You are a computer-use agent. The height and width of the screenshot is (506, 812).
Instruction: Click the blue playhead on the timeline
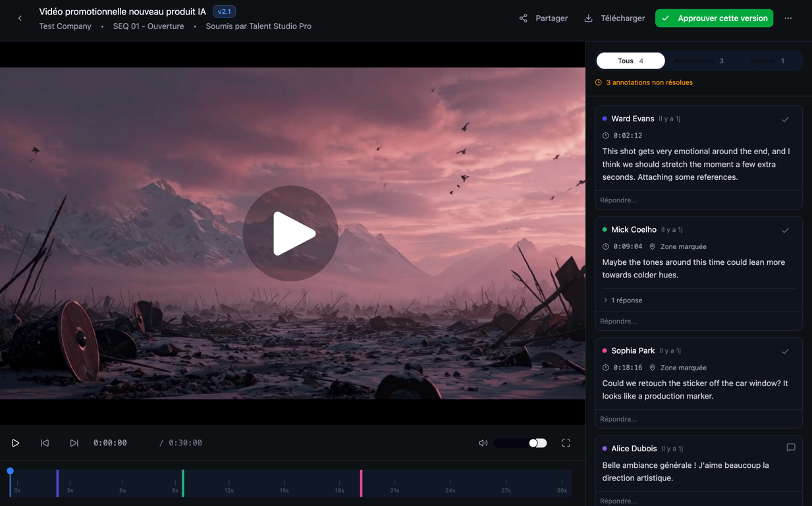pos(10,471)
